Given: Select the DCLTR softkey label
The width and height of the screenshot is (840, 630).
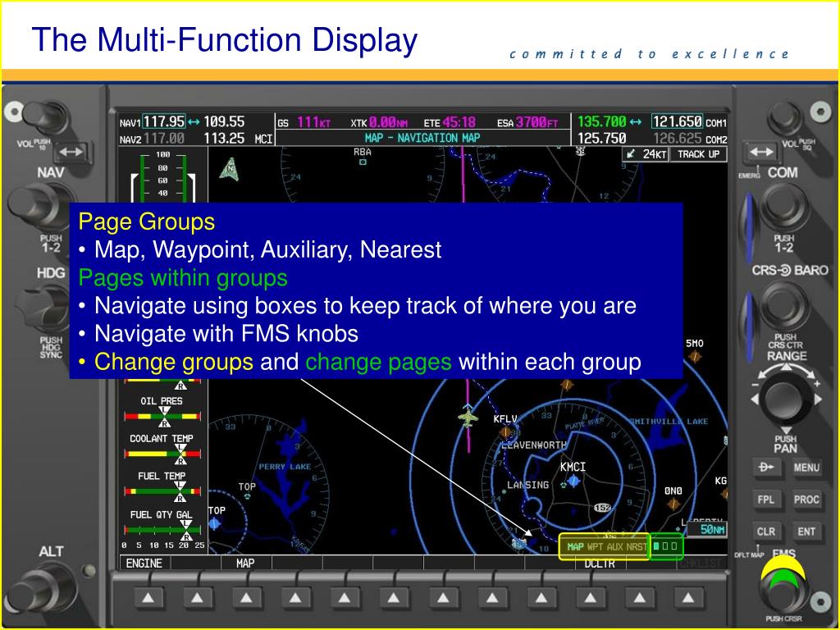Looking at the screenshot, I should pyautogui.click(x=600, y=564).
